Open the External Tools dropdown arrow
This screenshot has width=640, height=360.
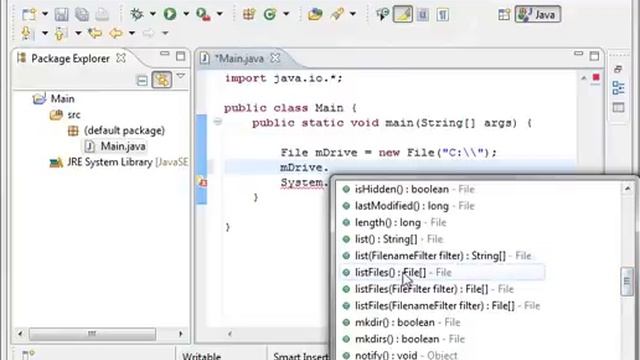pyautogui.click(x=219, y=14)
